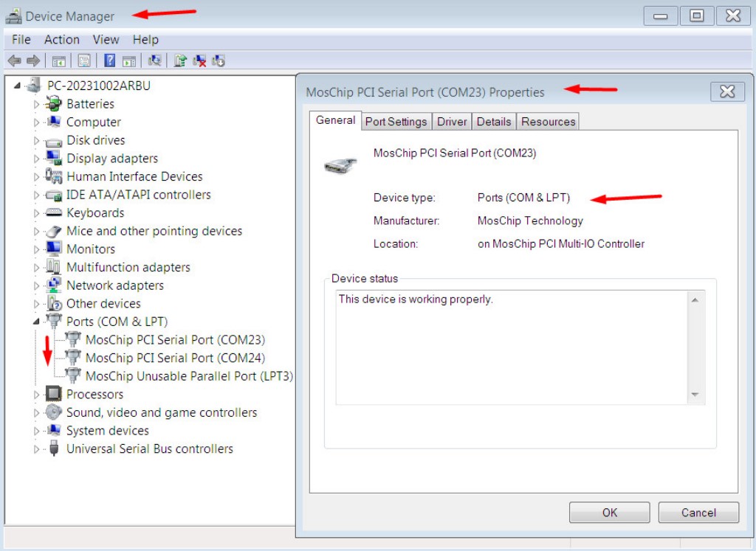Expand the Display adapters tree node
756x551 pixels.
[36, 159]
